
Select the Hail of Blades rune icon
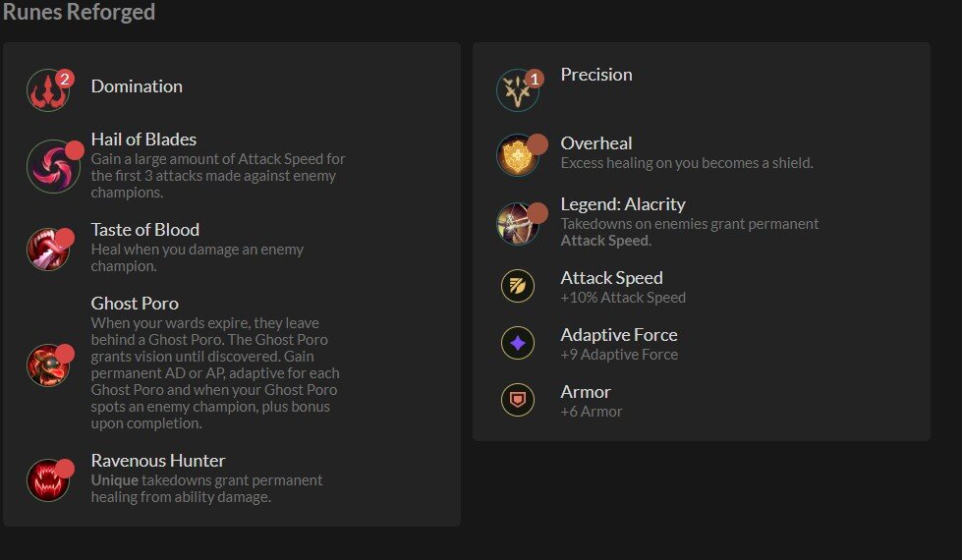53,165
